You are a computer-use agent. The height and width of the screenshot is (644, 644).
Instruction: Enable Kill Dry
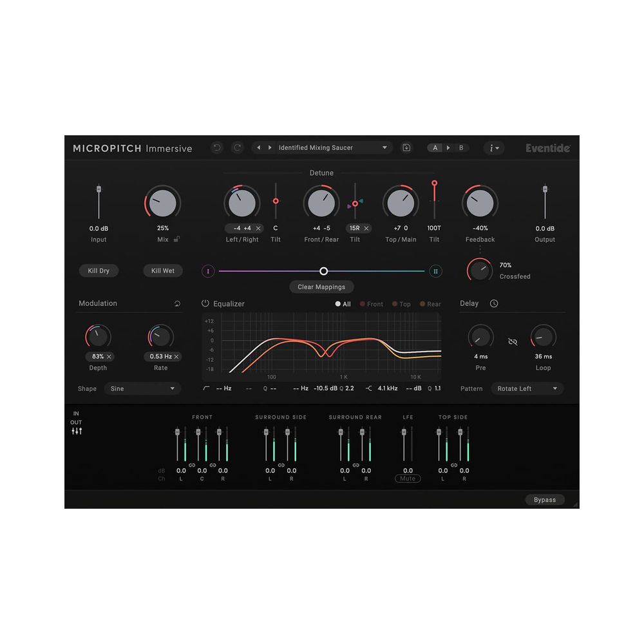(x=99, y=271)
